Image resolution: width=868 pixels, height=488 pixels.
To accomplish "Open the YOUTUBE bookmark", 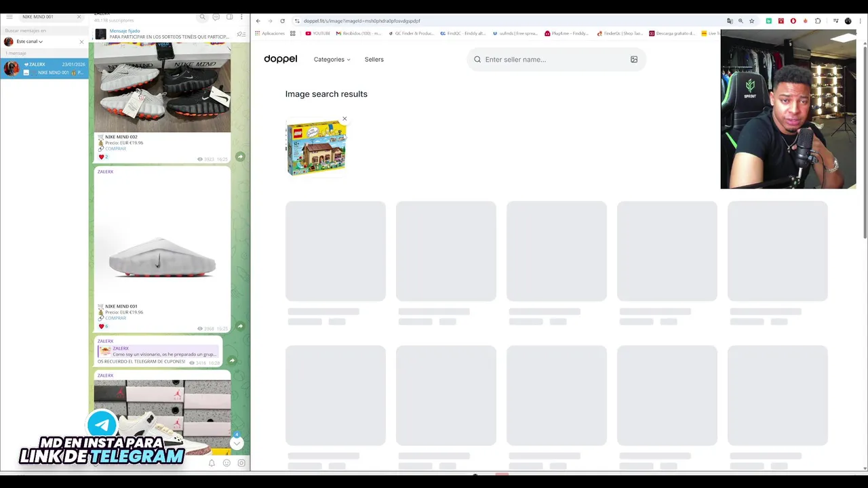I will click(x=317, y=33).
